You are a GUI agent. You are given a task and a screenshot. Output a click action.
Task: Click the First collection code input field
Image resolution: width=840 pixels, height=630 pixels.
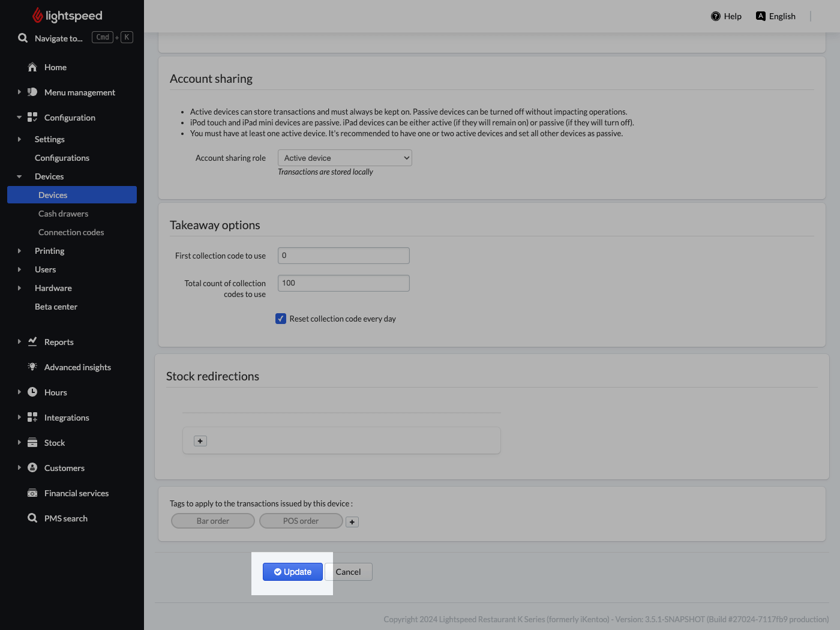pos(343,255)
